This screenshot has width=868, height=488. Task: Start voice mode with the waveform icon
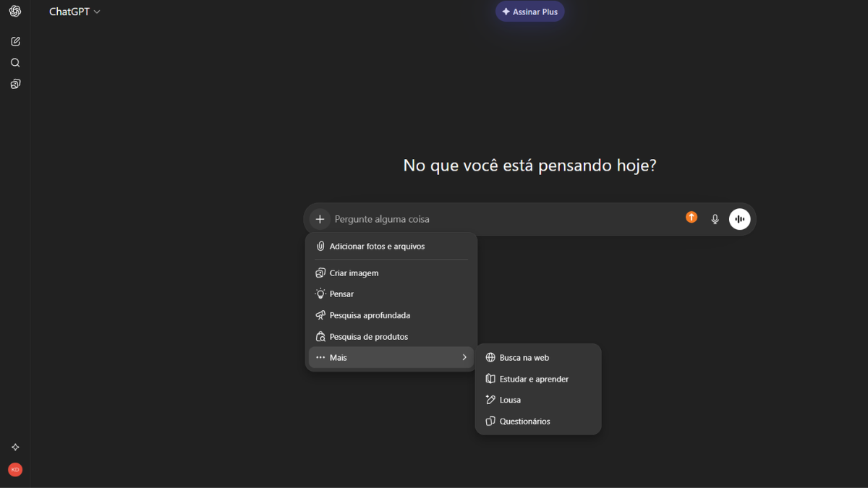739,218
